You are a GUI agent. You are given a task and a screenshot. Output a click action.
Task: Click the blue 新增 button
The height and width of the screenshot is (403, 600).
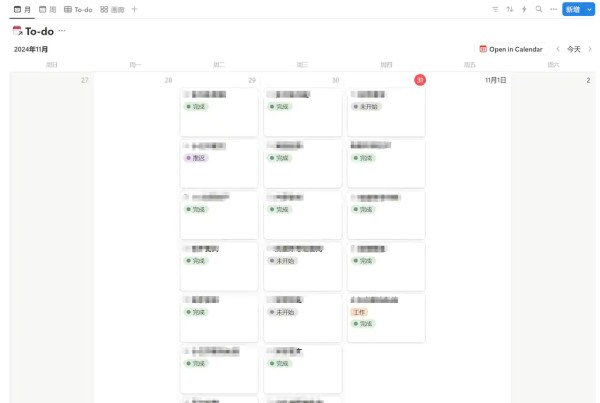tap(573, 10)
